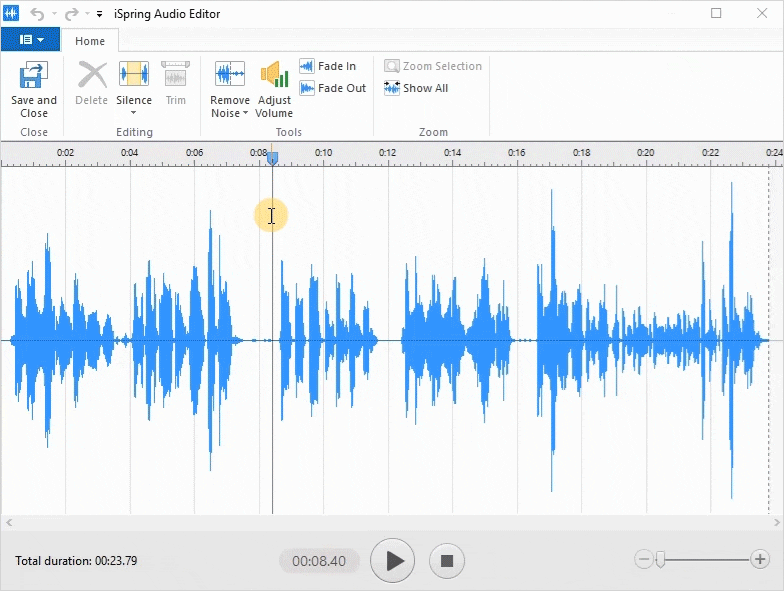Viewport: 784px width, 591px height.
Task: Open the blue File menu button
Action: [30, 40]
